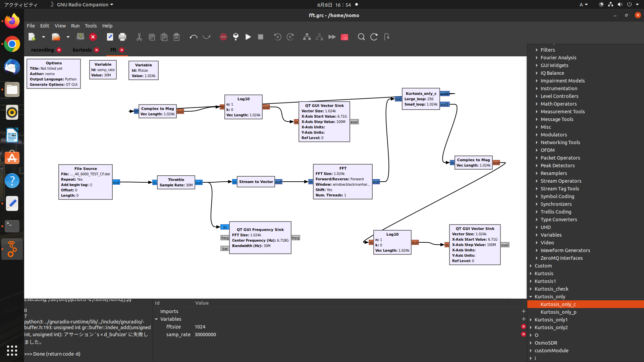Image resolution: width=644 pixels, height=362 pixels.
Task: Close the recording tab
Action: click(x=59, y=50)
